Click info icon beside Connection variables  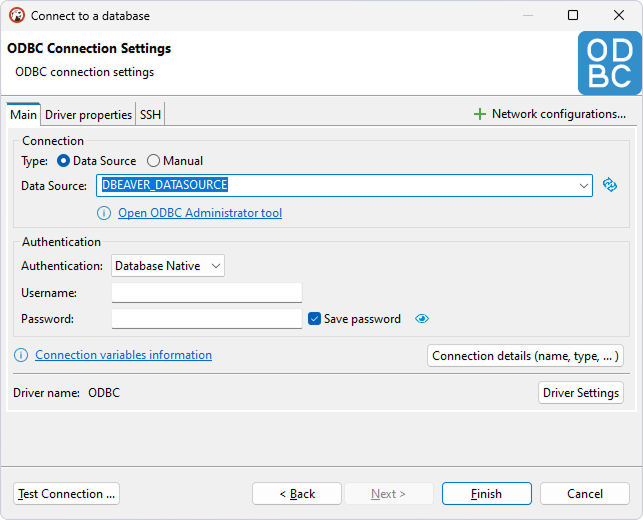coord(21,355)
